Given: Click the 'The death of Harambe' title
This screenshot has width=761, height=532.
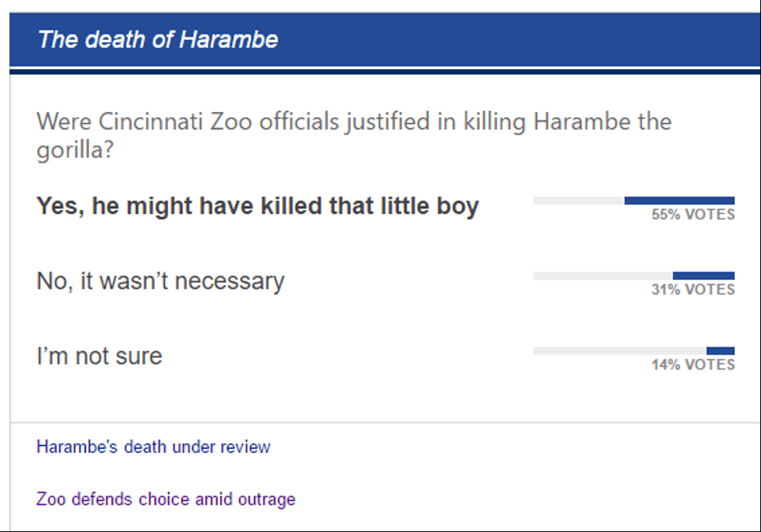Looking at the screenshot, I should [160, 39].
